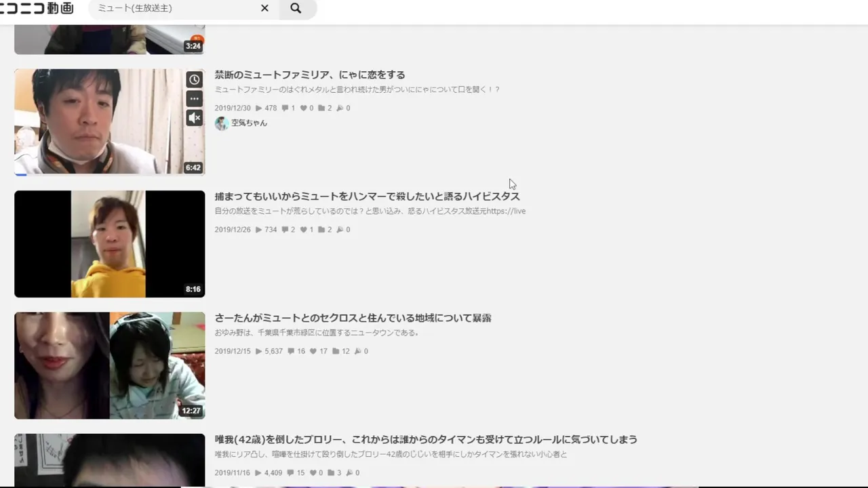
Task: Click mylist folder icon beside 12
Action: (336, 351)
